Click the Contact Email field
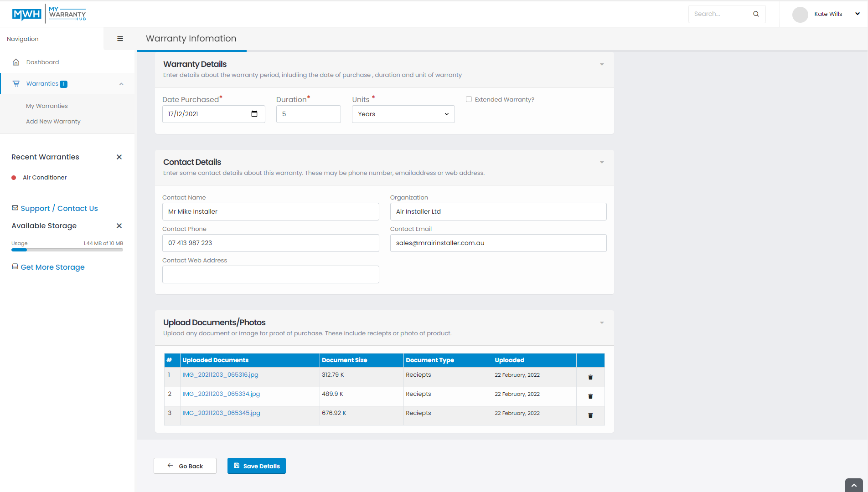 (x=498, y=243)
